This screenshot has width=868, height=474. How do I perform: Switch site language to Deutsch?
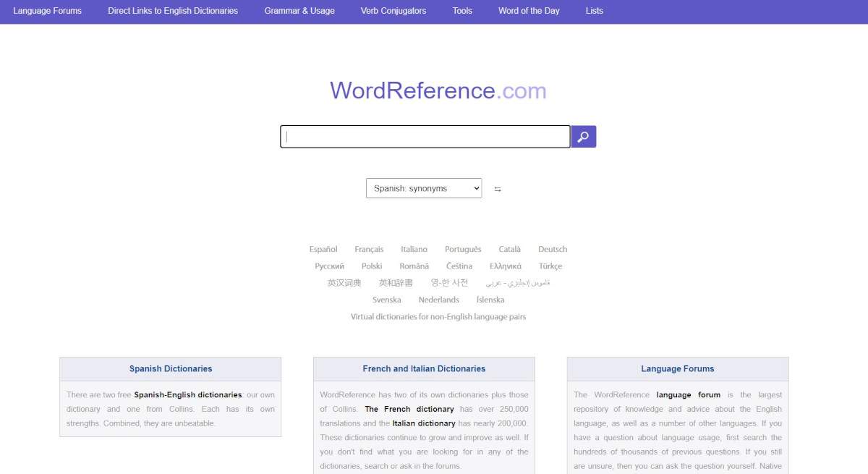point(553,249)
